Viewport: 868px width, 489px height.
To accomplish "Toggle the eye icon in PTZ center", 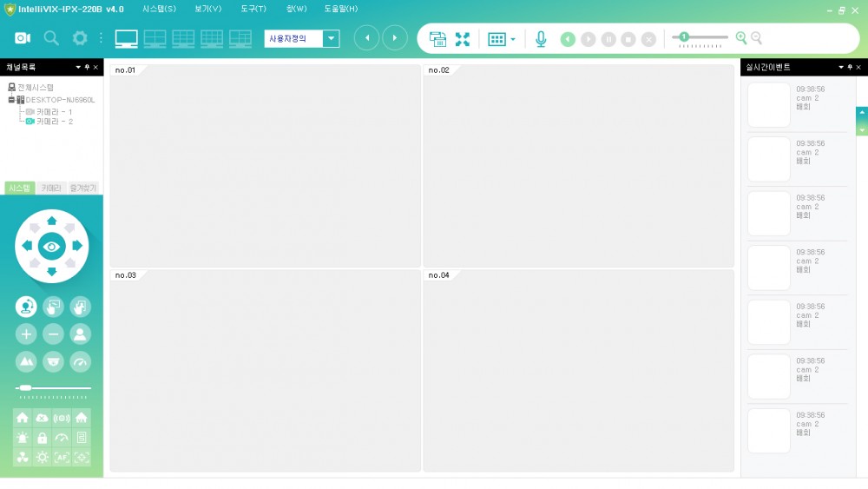I will [x=52, y=247].
